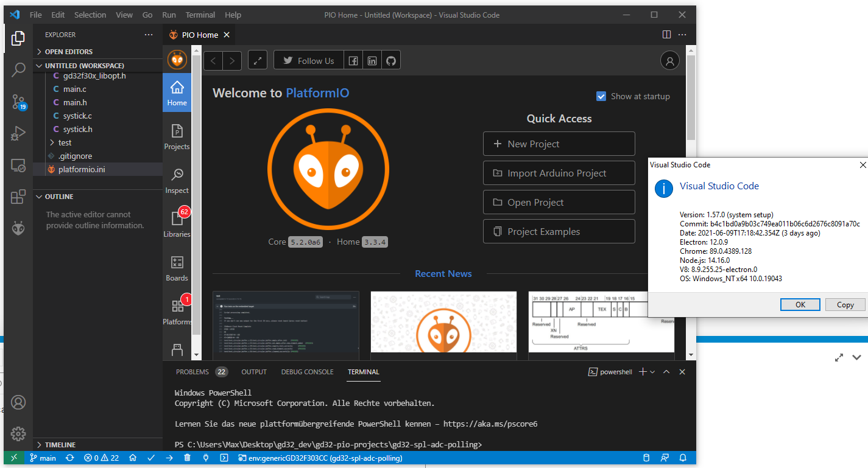
Task: Open Source Control view with 19 badge
Action: [x=18, y=102]
